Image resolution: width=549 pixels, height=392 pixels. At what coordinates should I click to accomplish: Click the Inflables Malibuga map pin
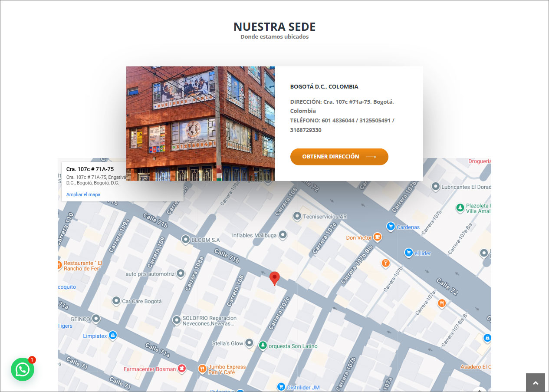(283, 235)
